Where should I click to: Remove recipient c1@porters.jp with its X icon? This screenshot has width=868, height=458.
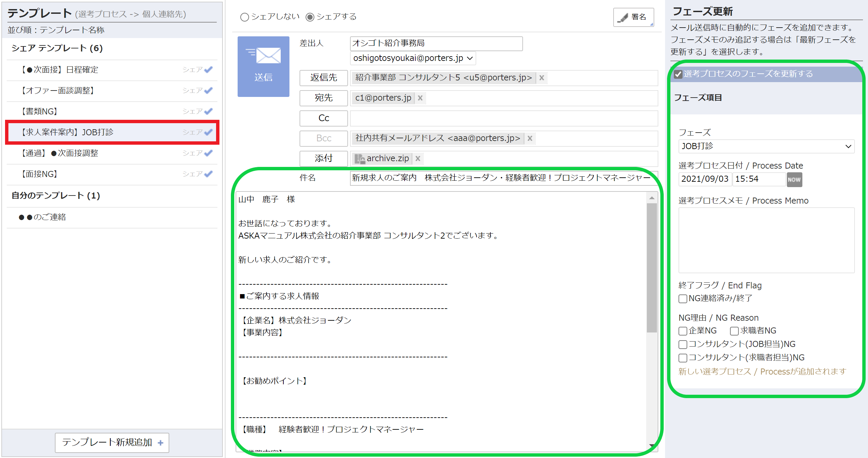[x=420, y=98]
